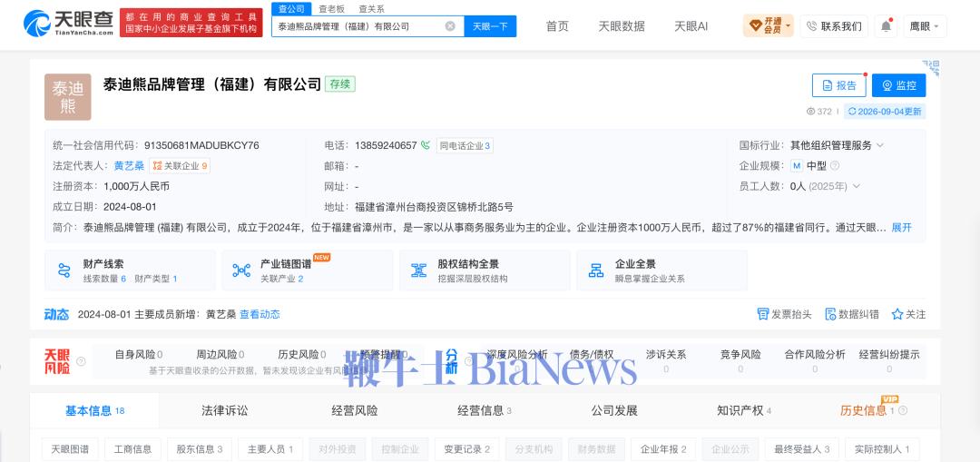This screenshot has height=462, width=980.
Task: Go to 首页 in top navigation
Action: click(557, 26)
